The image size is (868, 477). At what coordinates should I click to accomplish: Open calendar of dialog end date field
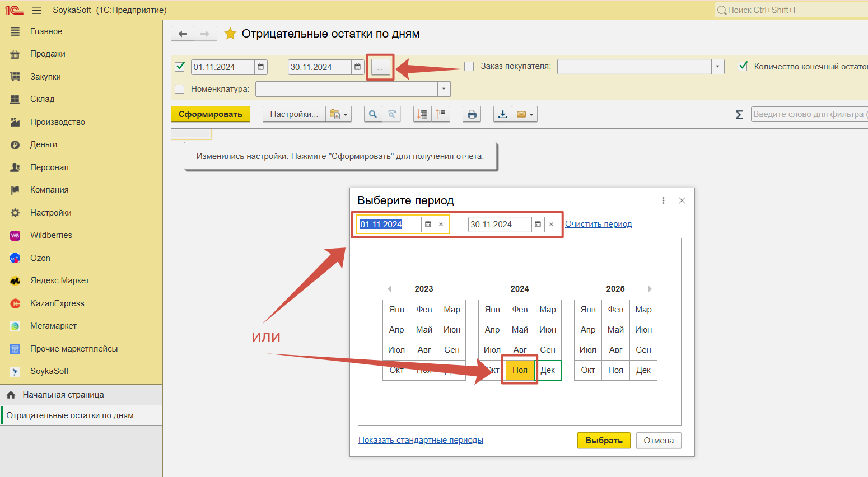538,225
